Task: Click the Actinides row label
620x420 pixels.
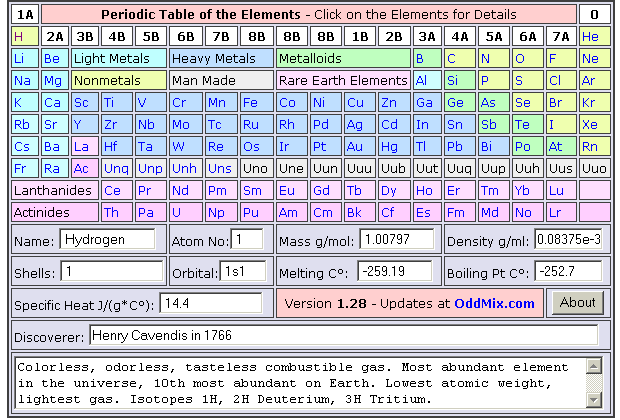Action: (x=55, y=213)
